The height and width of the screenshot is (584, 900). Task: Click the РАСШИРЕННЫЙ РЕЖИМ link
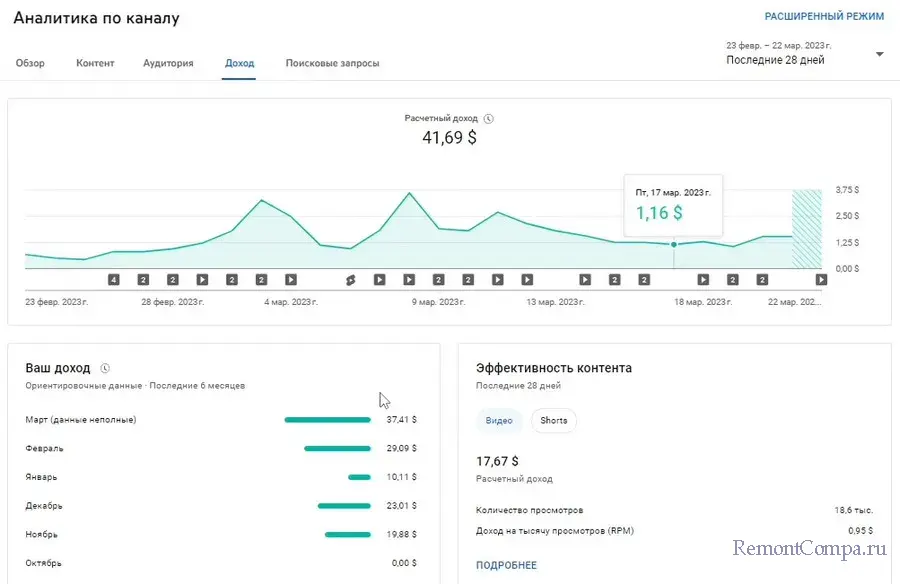click(x=824, y=17)
